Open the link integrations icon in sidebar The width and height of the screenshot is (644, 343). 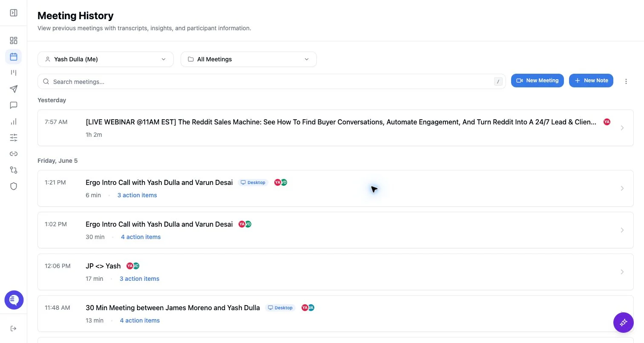click(x=14, y=154)
